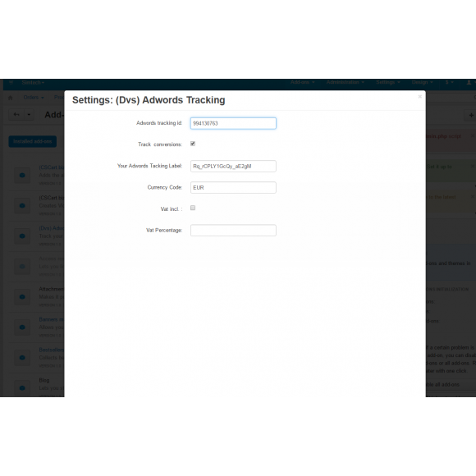Open the Design menu
476x476 pixels.
422,82
